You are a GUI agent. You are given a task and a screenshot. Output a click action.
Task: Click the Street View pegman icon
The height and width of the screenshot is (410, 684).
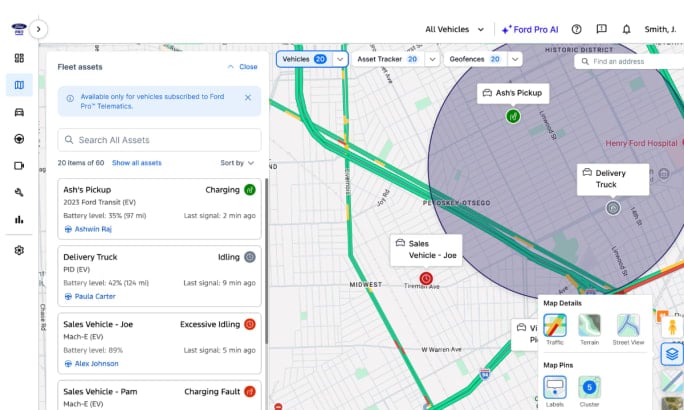tap(672, 327)
